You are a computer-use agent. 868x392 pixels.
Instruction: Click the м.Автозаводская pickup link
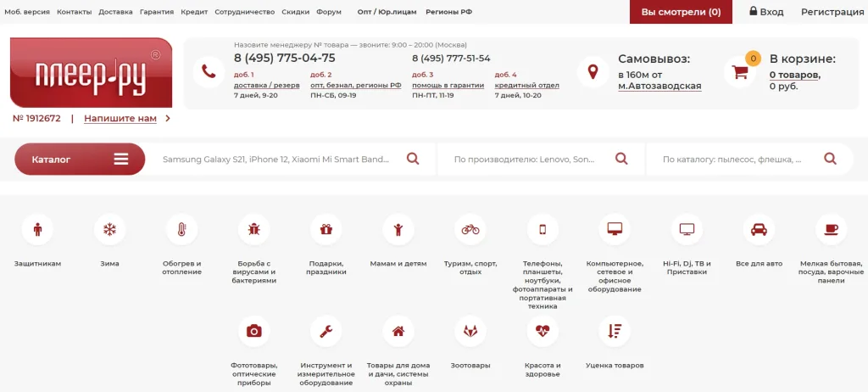click(659, 86)
